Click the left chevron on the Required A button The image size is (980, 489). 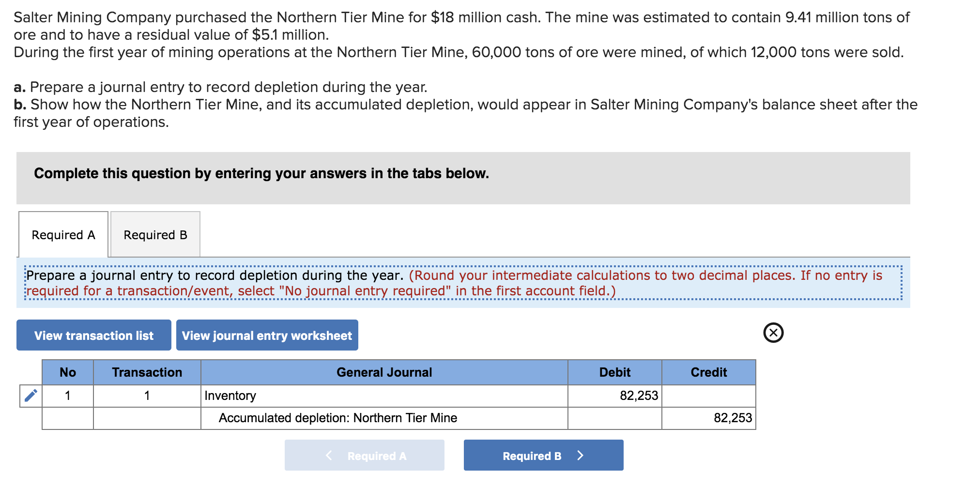(329, 455)
